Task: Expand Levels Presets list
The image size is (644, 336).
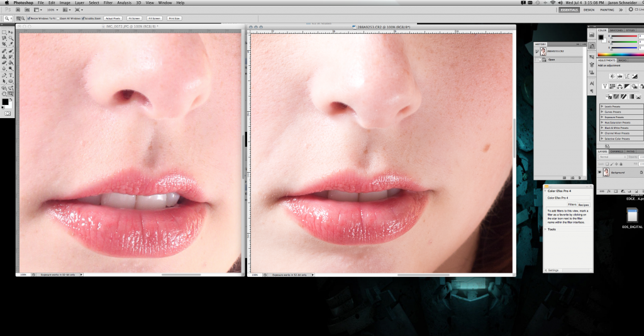Action: click(x=602, y=106)
